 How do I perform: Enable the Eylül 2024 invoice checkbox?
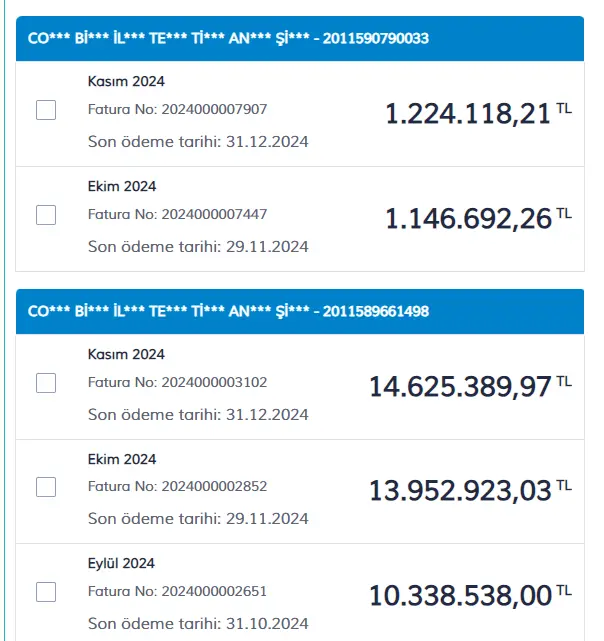[46, 592]
